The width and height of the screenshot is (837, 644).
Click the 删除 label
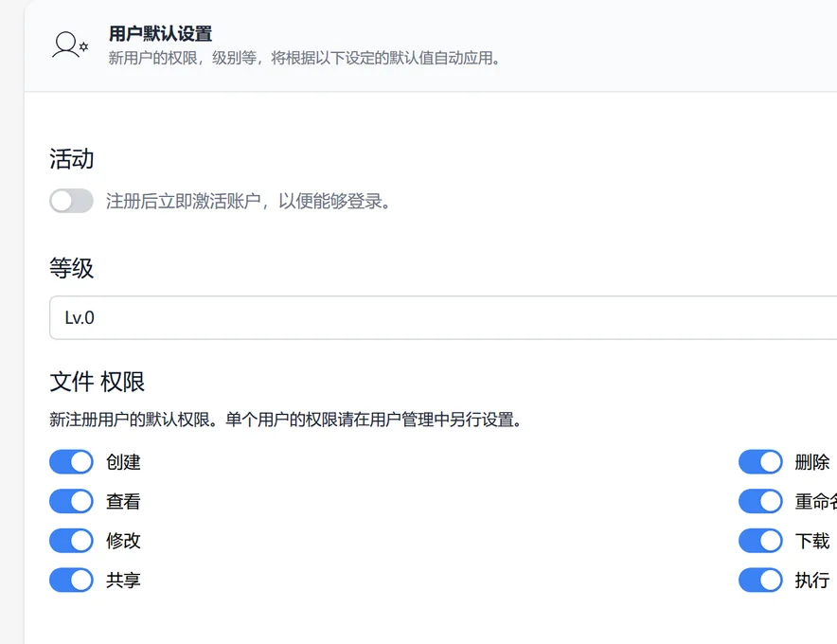(812, 462)
